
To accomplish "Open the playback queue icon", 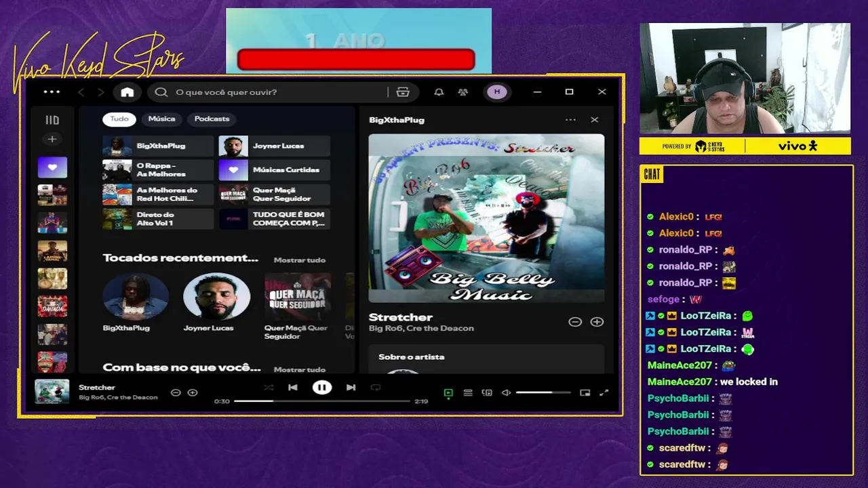I will 468,392.
